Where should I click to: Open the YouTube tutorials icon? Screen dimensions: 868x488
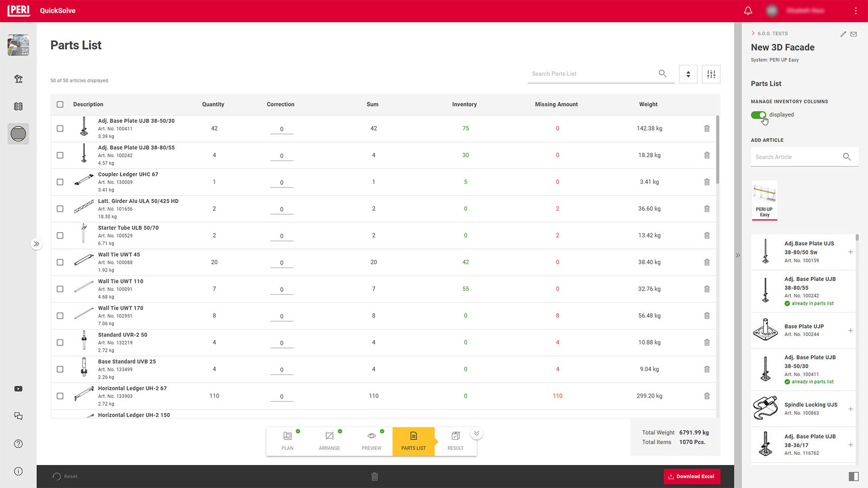tap(18, 389)
